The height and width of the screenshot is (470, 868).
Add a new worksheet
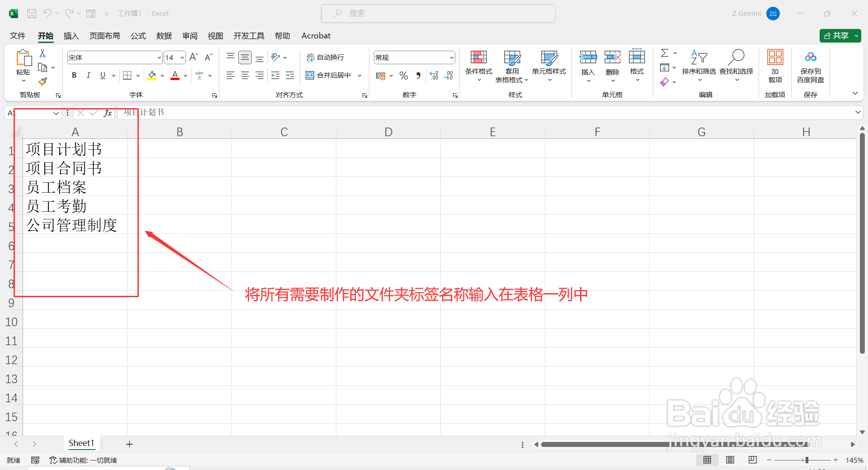(129, 444)
